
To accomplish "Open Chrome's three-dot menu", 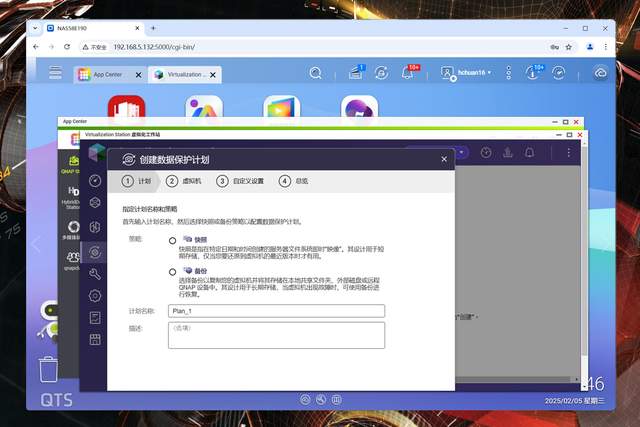I will [606, 47].
